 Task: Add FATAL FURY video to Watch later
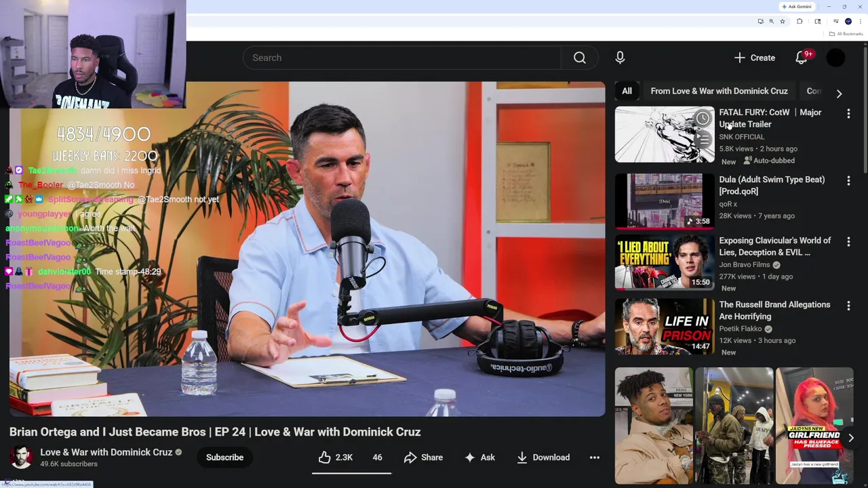click(x=703, y=119)
